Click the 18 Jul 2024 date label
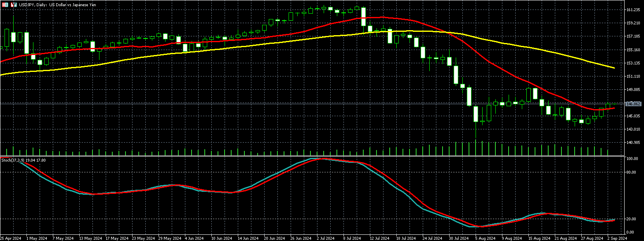Image resolution: width=644 pixels, height=241 pixels. [406, 239]
